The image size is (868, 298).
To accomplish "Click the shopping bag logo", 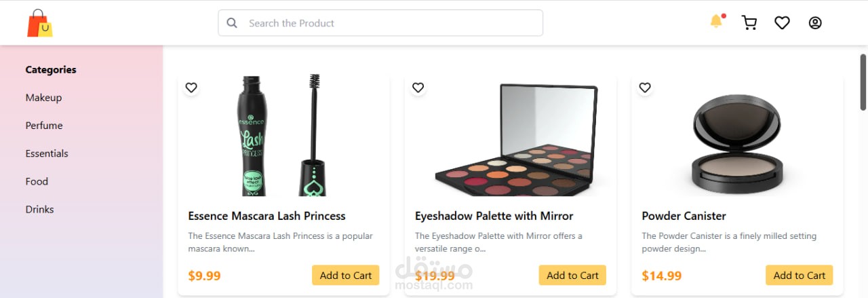I will click(39, 23).
